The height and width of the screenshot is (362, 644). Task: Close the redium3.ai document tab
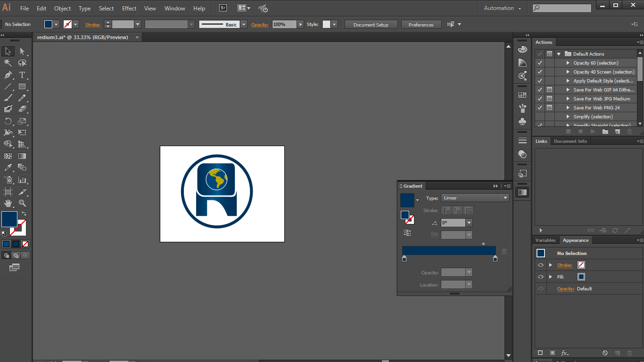[x=137, y=37]
